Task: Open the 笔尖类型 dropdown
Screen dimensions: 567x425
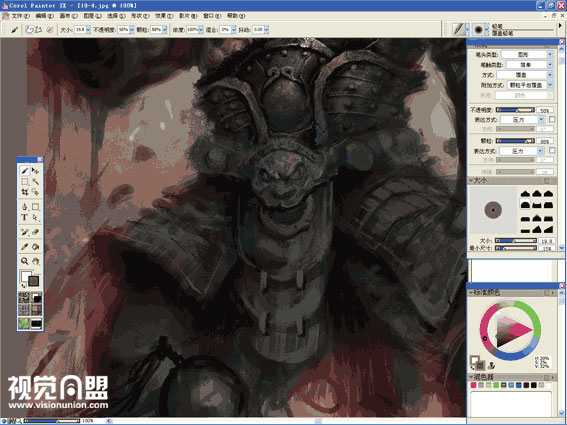Action: [x=527, y=55]
